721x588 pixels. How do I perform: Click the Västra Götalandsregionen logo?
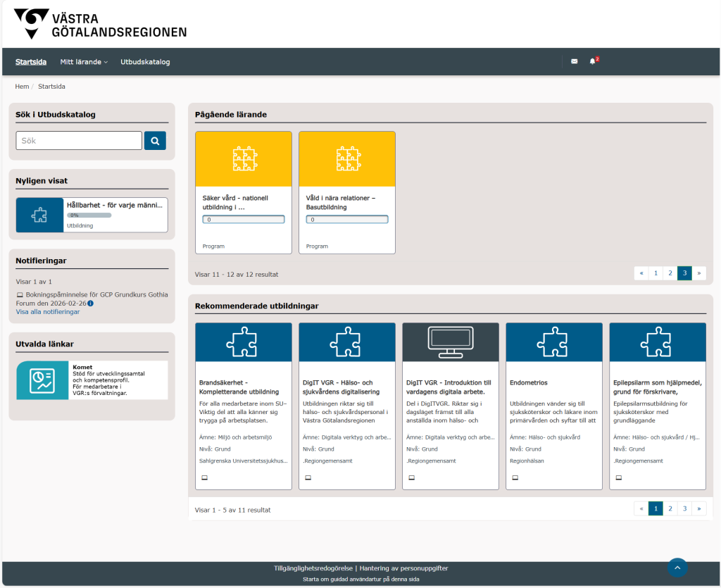100,24
